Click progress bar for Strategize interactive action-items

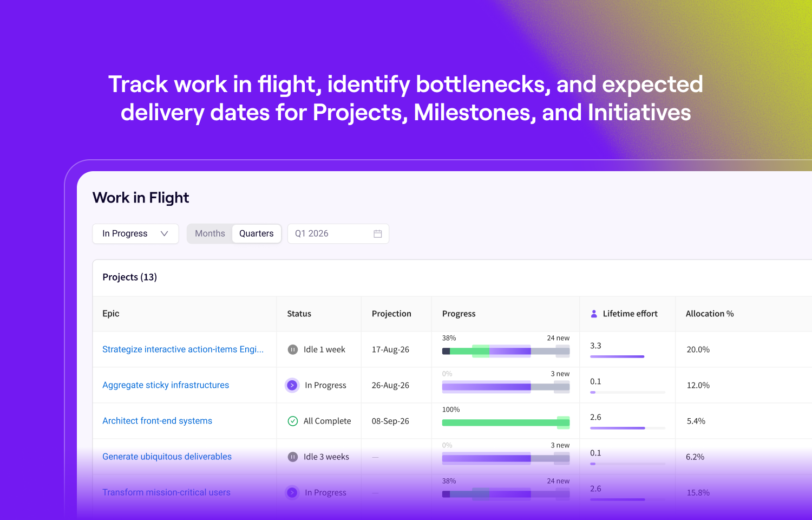[506, 351]
